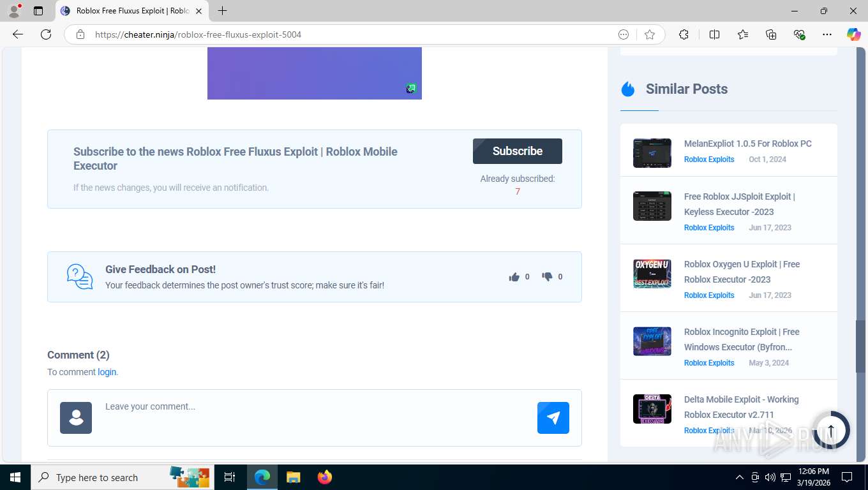Click the subscriber count 7

[518, 191]
